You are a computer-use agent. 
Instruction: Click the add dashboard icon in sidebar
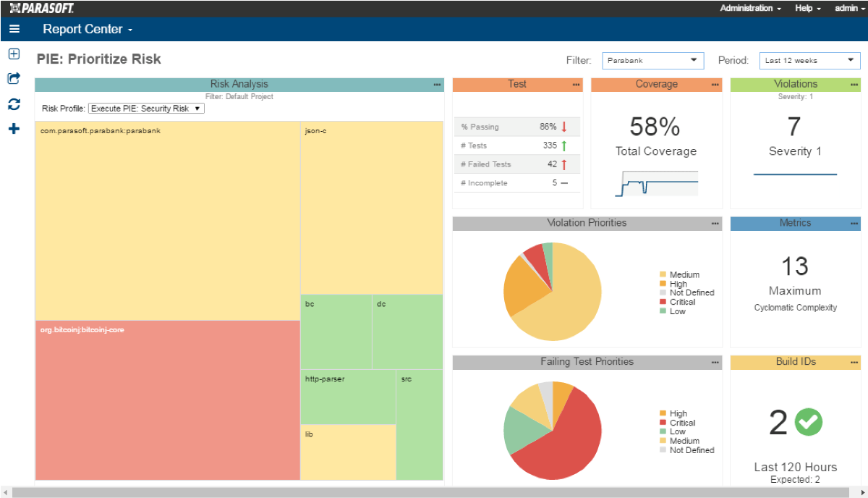click(x=14, y=54)
